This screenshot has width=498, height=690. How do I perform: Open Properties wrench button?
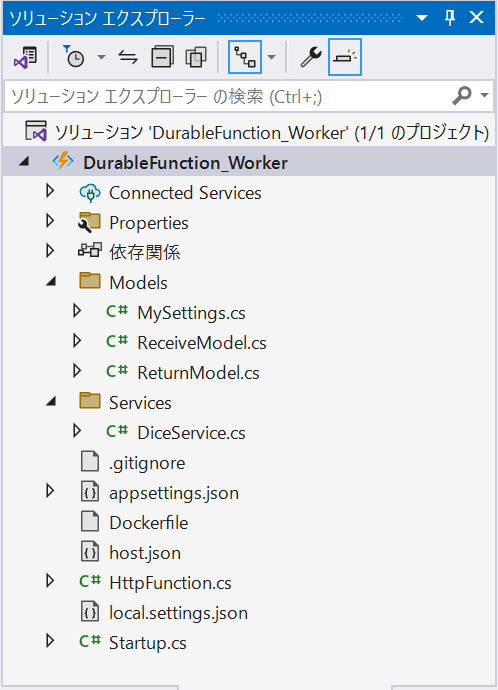[x=311, y=57]
